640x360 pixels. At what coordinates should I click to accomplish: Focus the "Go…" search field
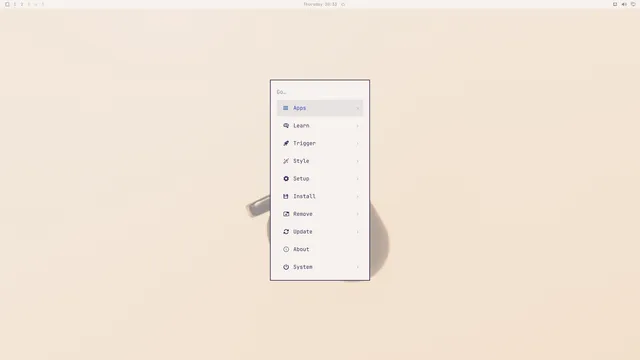(320, 92)
